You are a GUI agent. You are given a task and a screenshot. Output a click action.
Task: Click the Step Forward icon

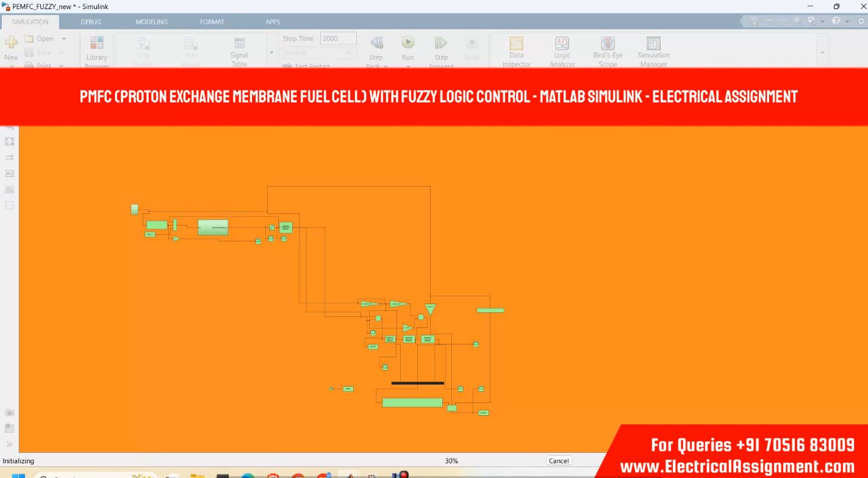tap(440, 43)
